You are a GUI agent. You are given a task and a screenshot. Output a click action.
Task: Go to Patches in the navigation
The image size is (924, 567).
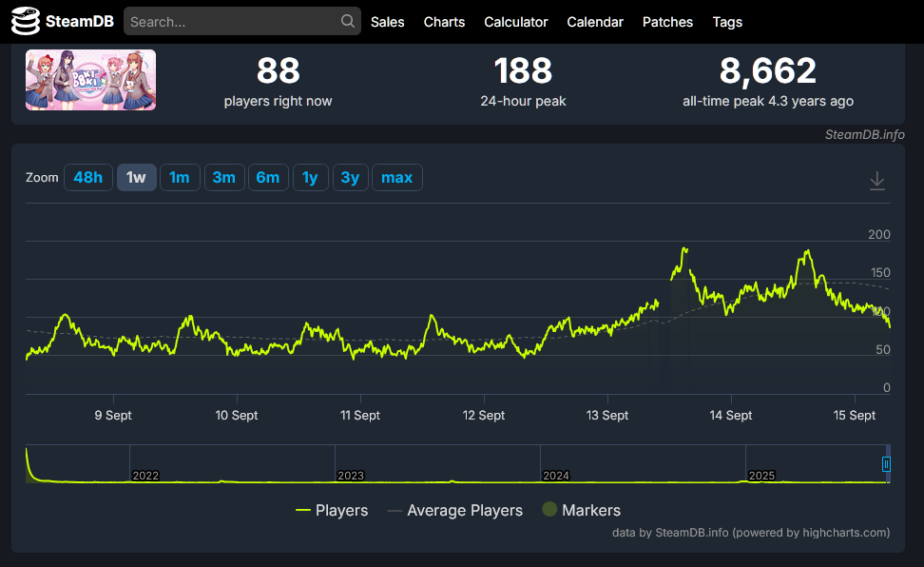pyautogui.click(x=667, y=22)
